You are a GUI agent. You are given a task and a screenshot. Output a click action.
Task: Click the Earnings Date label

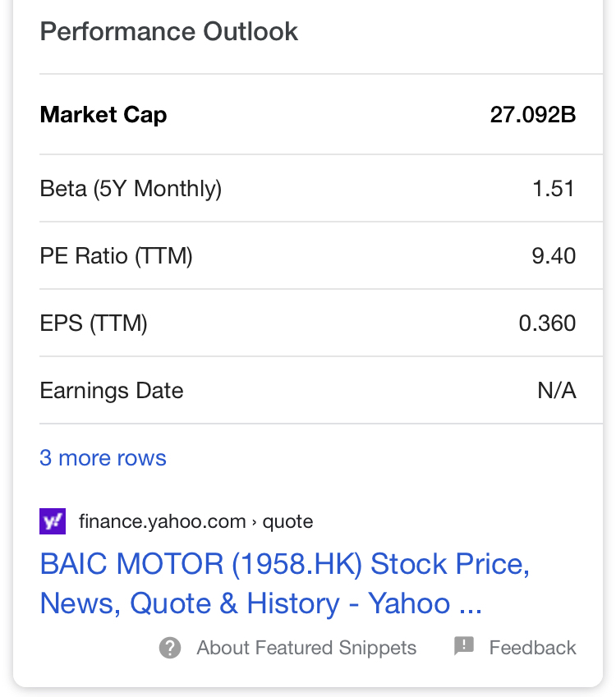coord(111,391)
